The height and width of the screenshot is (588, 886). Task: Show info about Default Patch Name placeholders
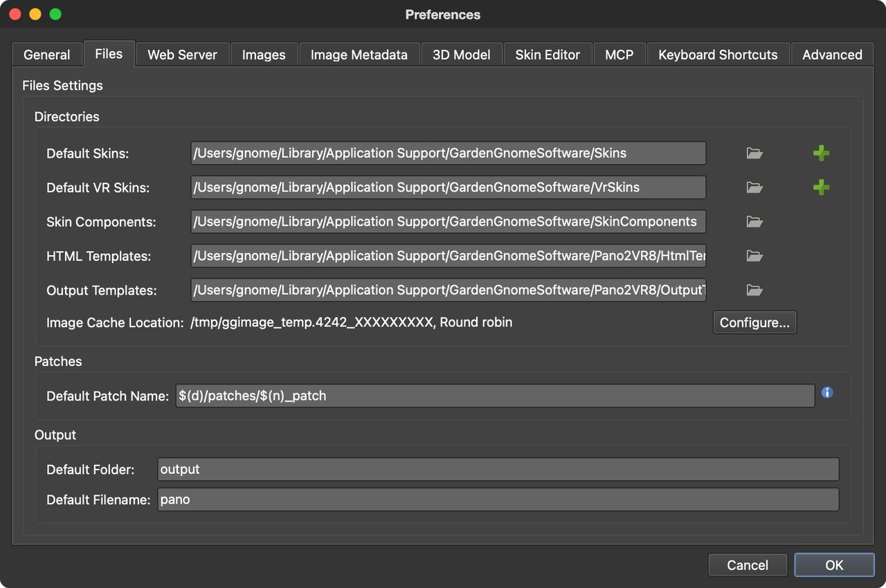[x=827, y=392]
